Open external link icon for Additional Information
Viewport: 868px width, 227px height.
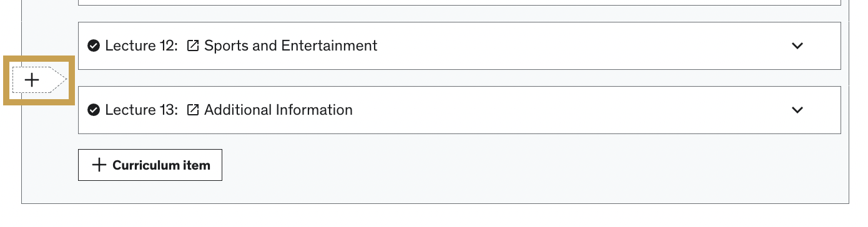click(x=193, y=110)
